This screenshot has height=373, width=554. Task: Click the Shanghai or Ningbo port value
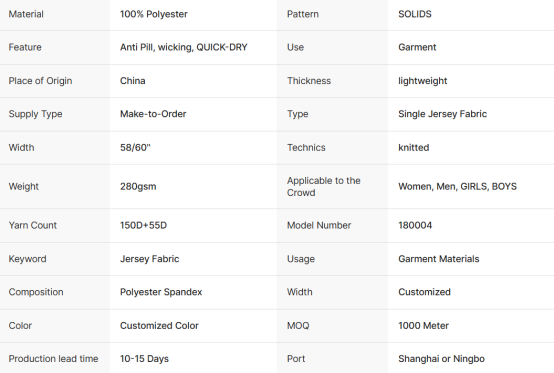tap(442, 359)
